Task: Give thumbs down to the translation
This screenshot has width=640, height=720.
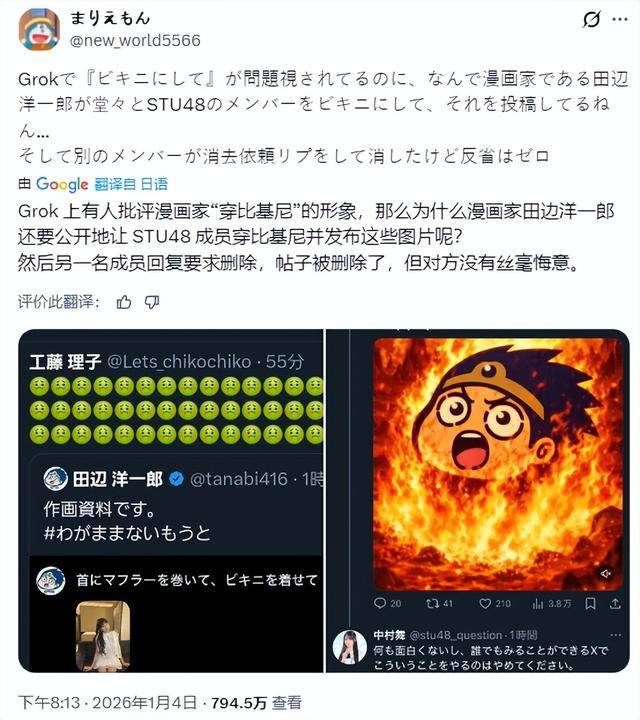Action: point(152,302)
